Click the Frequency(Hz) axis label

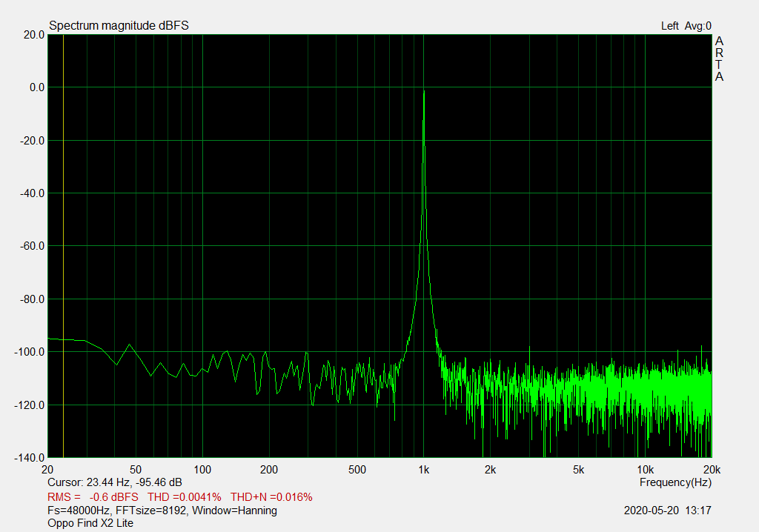click(675, 482)
